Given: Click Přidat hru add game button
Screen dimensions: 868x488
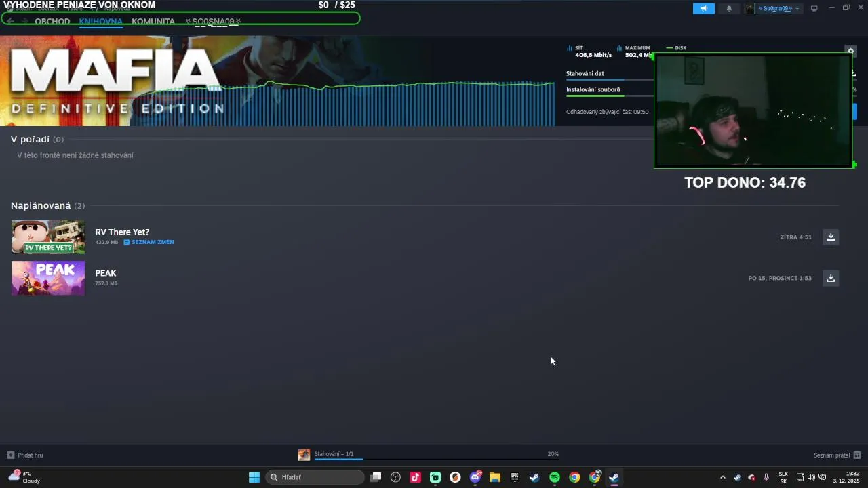Looking at the screenshot, I should (25, 455).
